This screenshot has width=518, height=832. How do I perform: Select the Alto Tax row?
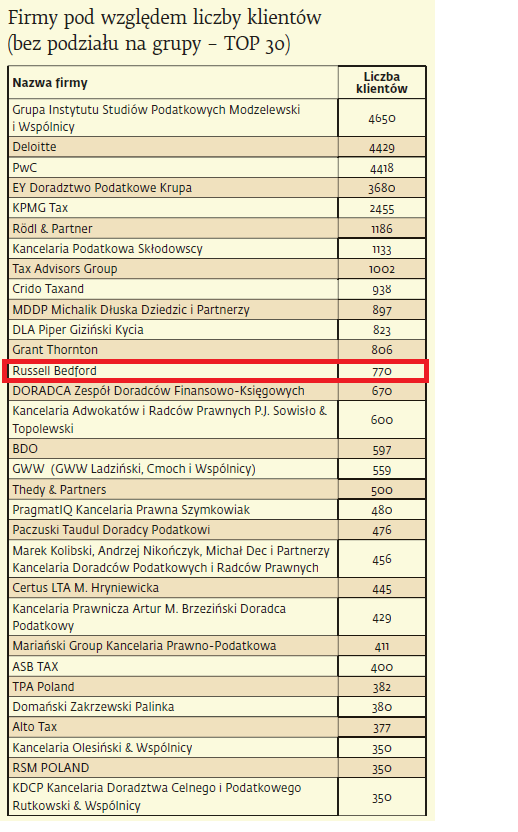[x=217, y=727]
